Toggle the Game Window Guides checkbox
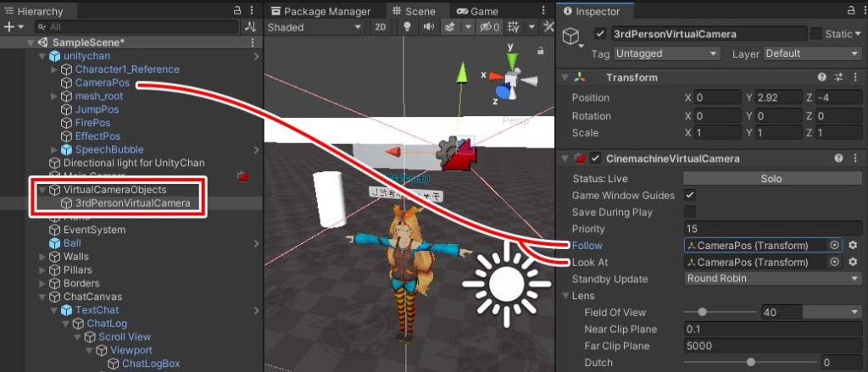This screenshot has height=372, width=868. [690, 195]
